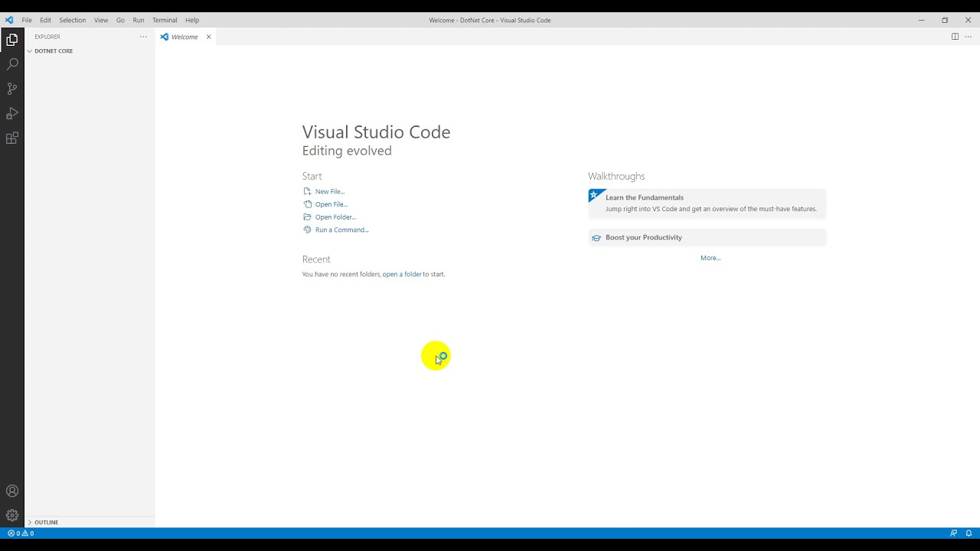Open the Accounts menu icon
980x551 pixels.
tap(12, 491)
